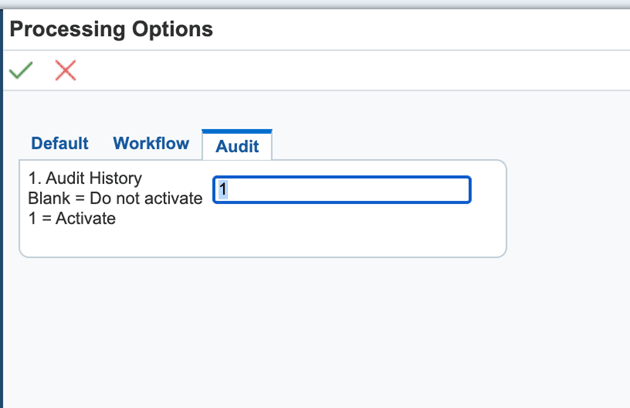
Task: Click the green checkmark OK icon
Action: tap(20, 70)
